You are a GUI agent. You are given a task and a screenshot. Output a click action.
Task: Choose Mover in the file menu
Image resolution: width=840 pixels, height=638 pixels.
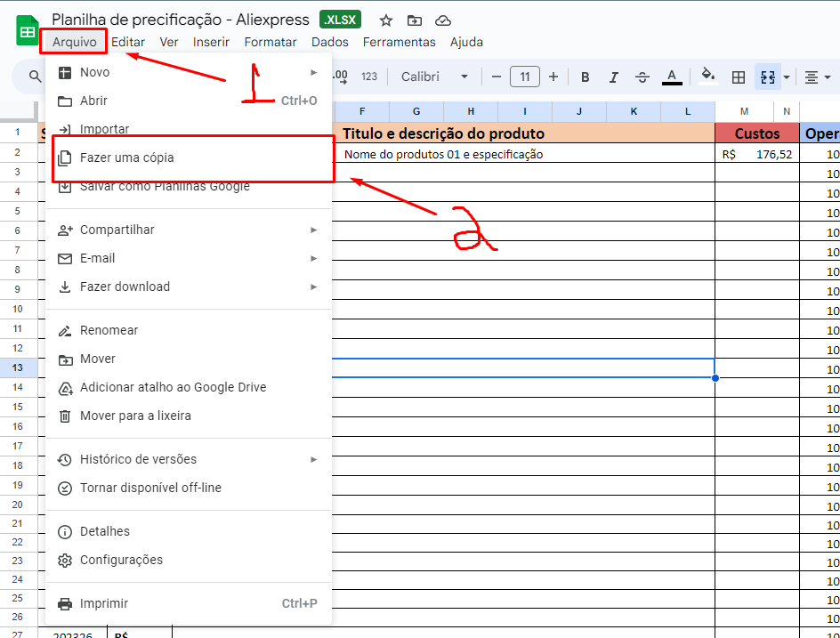click(189, 359)
